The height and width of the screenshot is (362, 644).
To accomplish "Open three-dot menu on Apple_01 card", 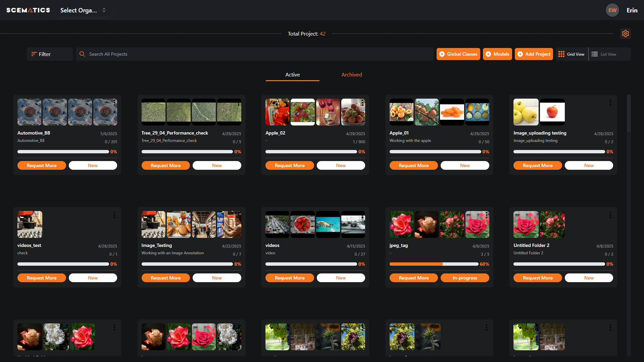I will point(487,103).
